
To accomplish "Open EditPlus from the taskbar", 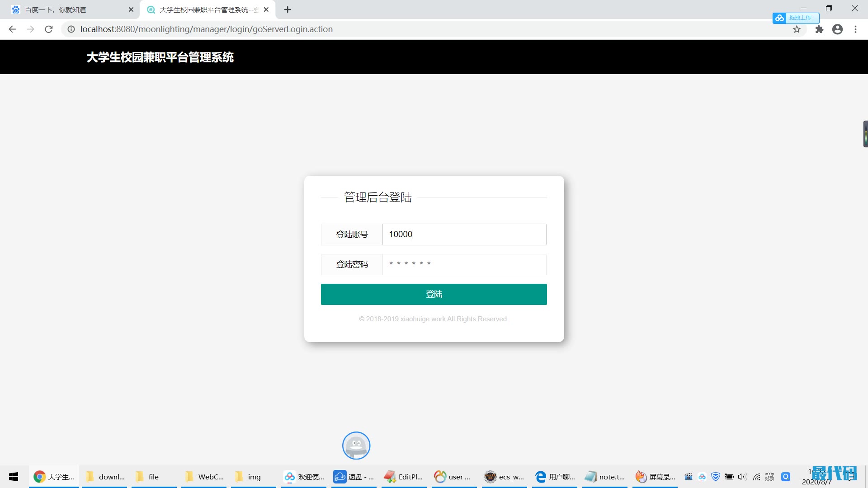I will (x=404, y=477).
